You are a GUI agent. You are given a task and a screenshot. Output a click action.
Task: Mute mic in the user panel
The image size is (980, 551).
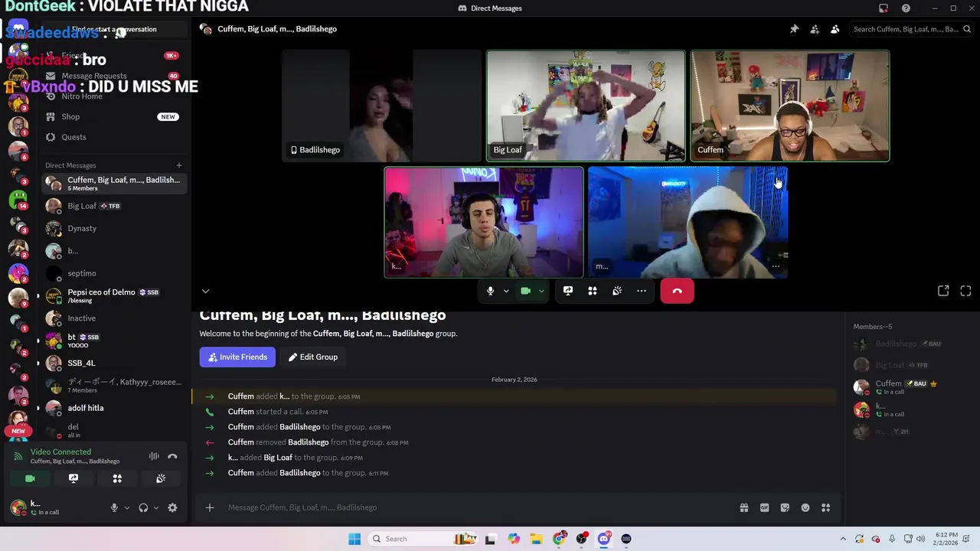(x=114, y=507)
